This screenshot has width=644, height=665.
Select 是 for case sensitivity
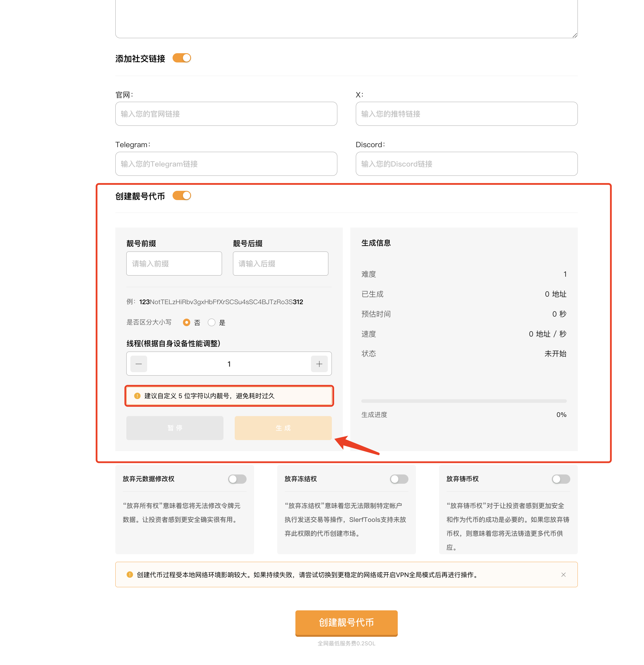(211, 322)
